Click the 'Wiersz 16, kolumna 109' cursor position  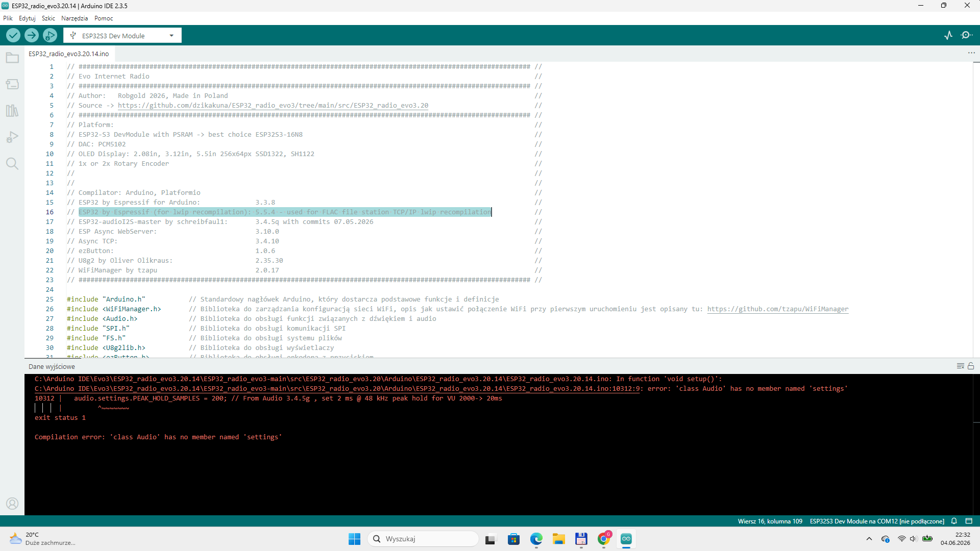[770, 521]
